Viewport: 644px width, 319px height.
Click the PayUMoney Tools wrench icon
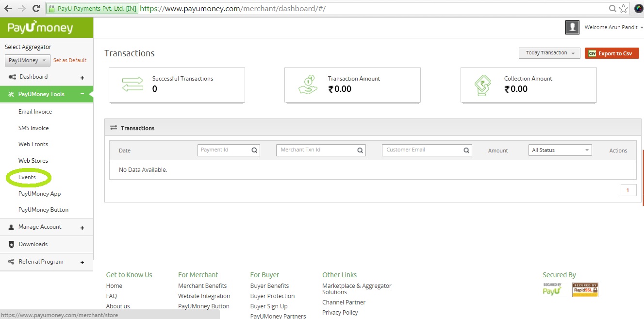coord(11,94)
